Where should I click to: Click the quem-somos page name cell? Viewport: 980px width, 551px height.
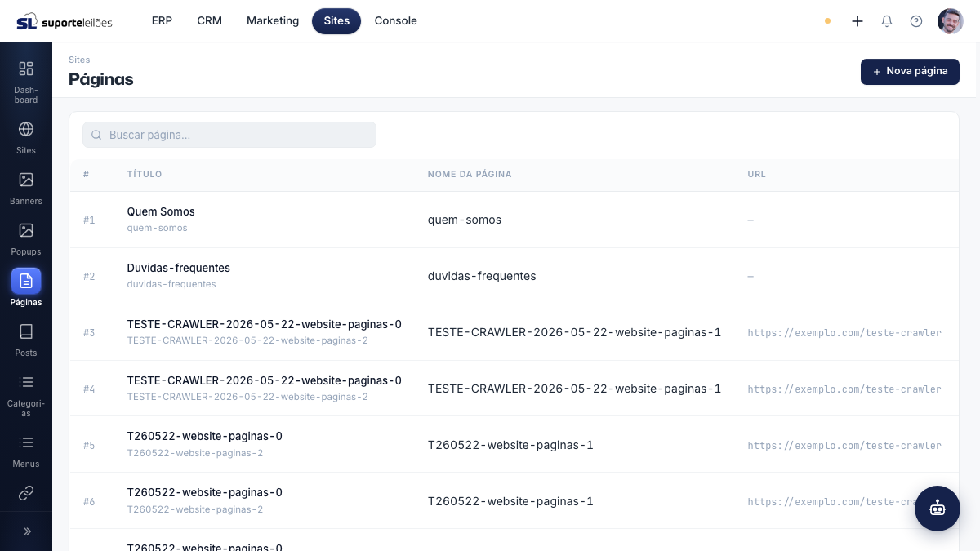tap(465, 220)
